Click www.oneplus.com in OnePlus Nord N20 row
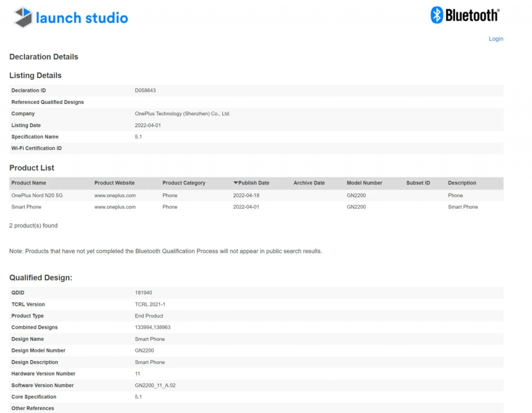532x413 pixels. coord(115,195)
